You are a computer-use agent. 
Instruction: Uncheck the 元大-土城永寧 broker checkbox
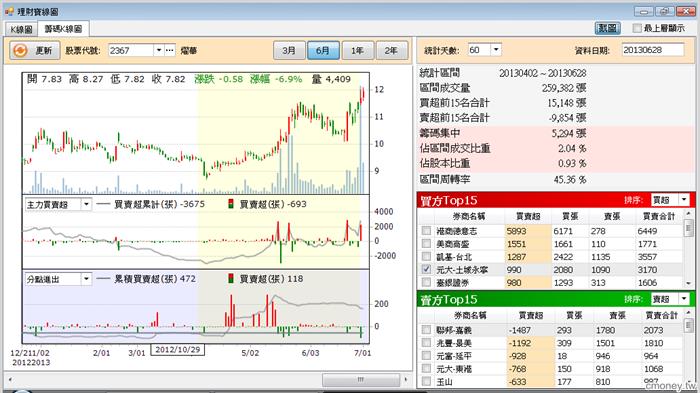[x=426, y=269]
